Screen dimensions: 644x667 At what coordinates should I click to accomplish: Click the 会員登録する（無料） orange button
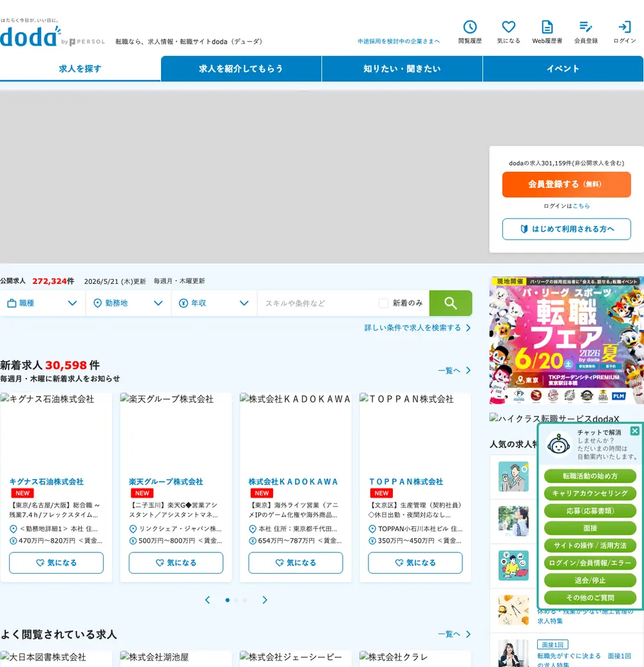(x=566, y=185)
